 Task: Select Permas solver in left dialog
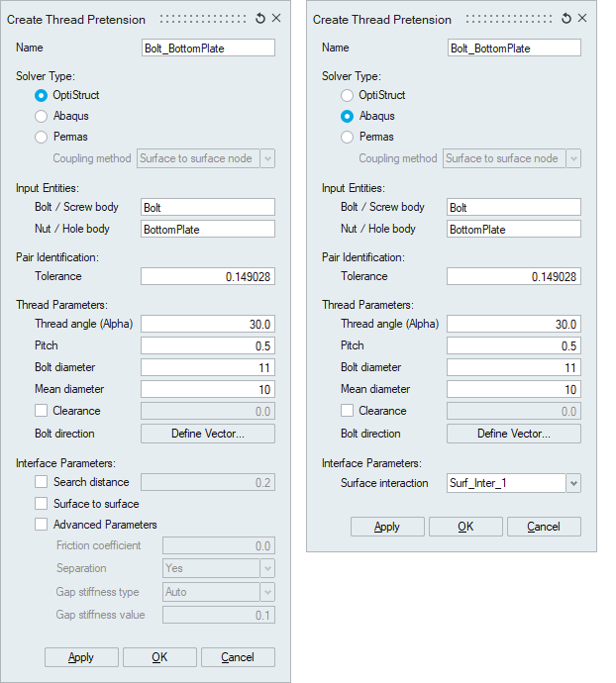click(41, 137)
